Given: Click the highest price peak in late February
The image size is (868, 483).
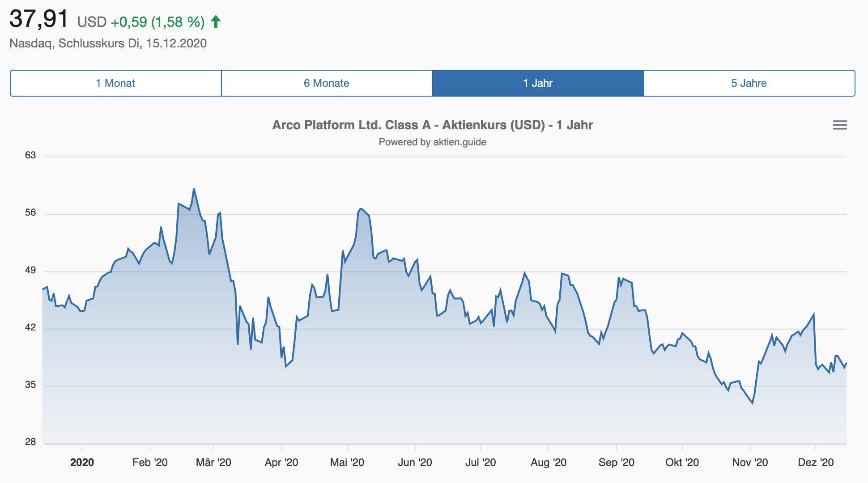Looking at the screenshot, I should pyautogui.click(x=194, y=189).
